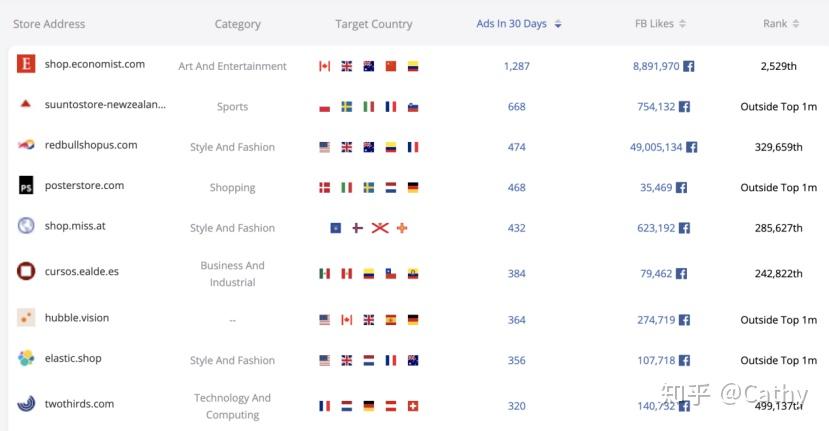Open the shop.economist.com store link

(x=95, y=64)
